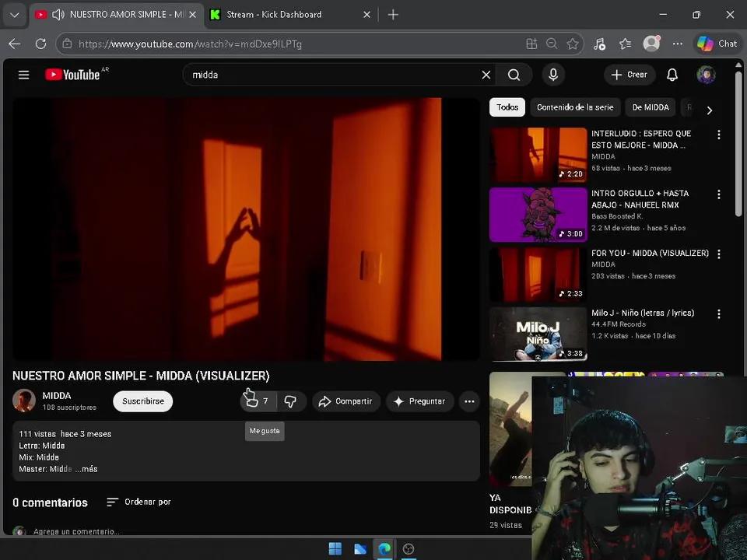
Task: Click the search magnifier icon
Action: pyautogui.click(x=514, y=75)
